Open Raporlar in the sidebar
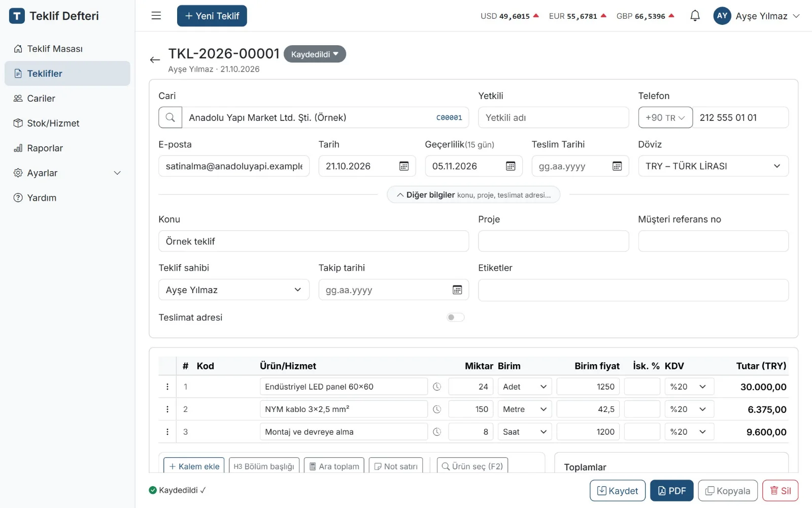 [67, 148]
